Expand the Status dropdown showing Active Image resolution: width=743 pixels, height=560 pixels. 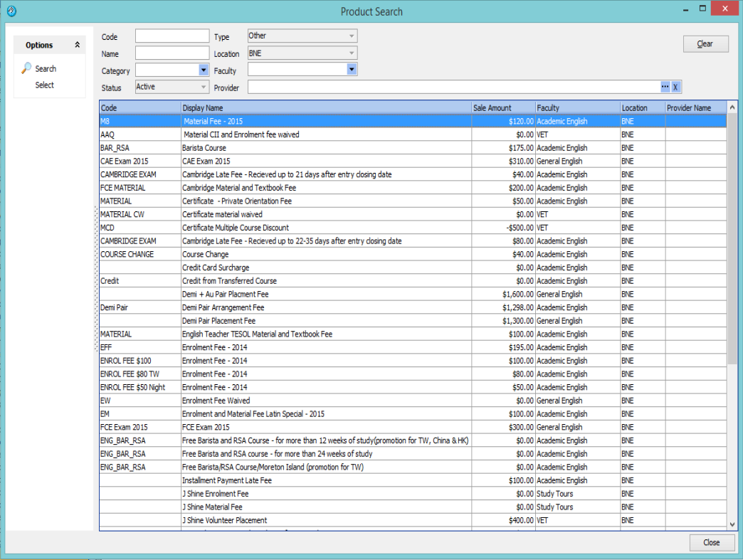click(x=204, y=87)
